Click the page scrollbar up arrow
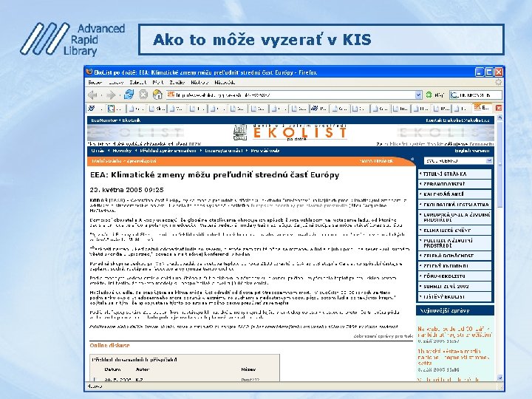The height and width of the screenshot is (399, 532). pos(499,117)
